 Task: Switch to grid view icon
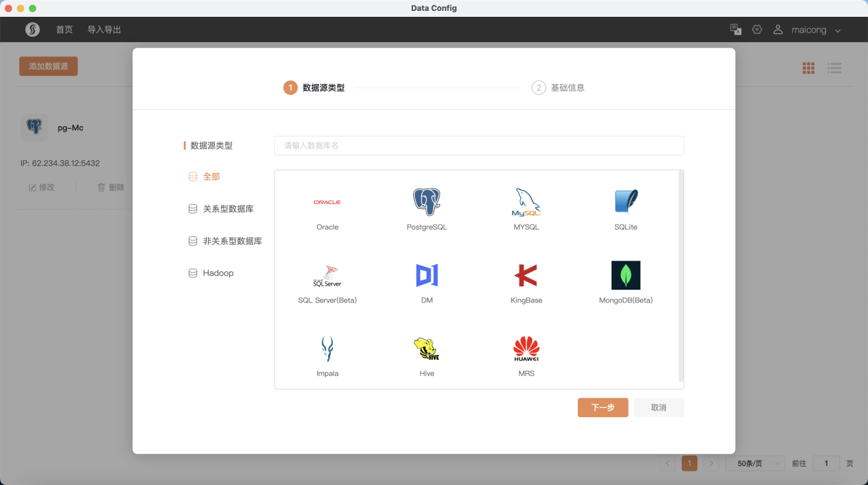808,68
